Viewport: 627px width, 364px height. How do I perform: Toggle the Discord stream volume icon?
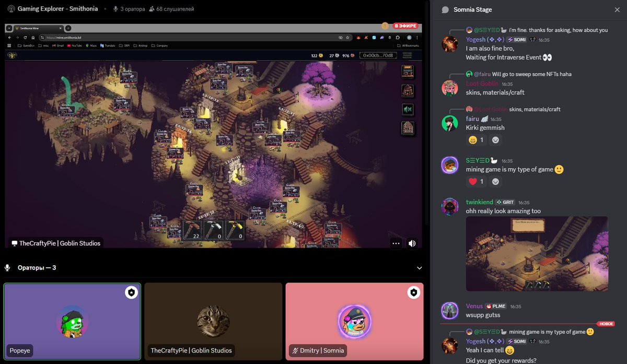pyautogui.click(x=412, y=243)
